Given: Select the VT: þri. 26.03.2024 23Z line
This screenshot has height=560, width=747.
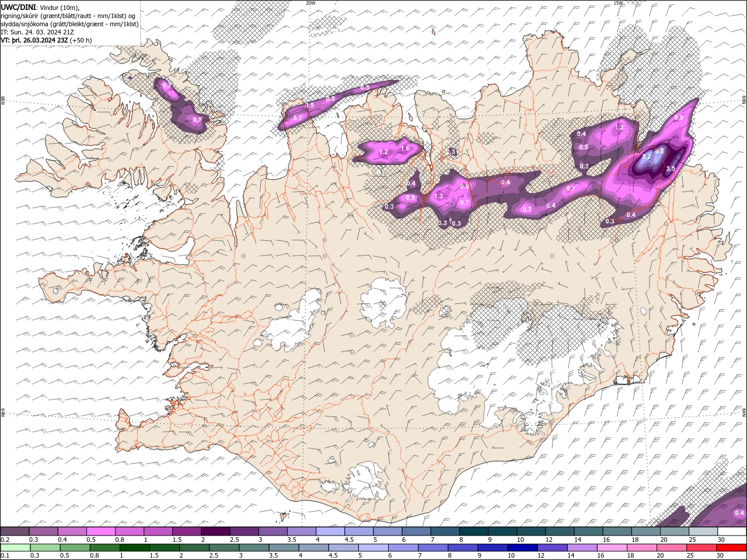Looking at the screenshot, I should pos(34,40).
